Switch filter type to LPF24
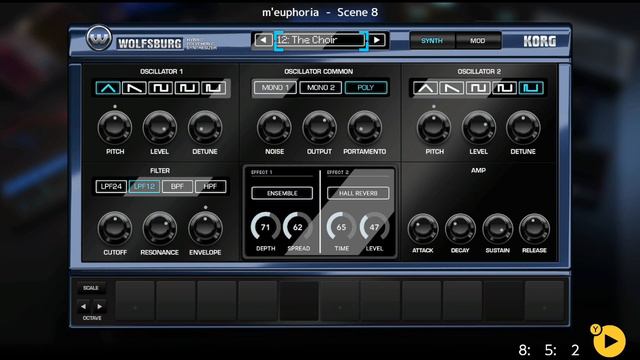This screenshot has height=360, width=640. 111,187
